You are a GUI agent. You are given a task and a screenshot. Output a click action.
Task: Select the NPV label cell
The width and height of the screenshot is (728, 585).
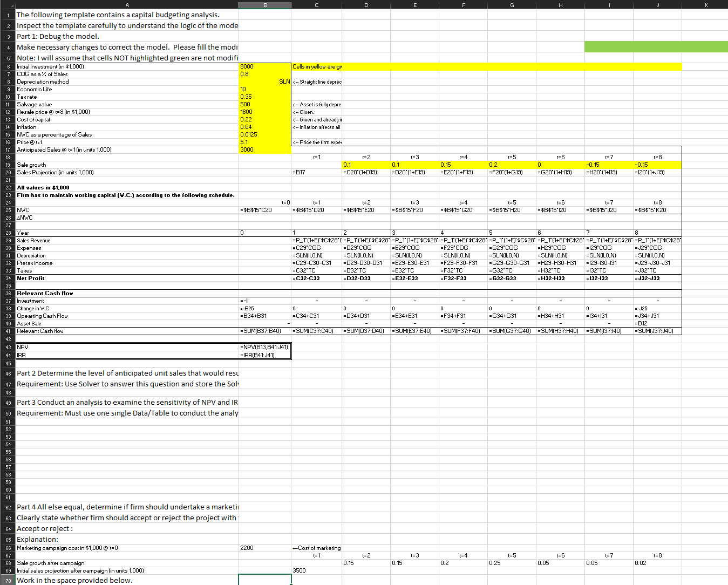pyautogui.click(x=127, y=347)
